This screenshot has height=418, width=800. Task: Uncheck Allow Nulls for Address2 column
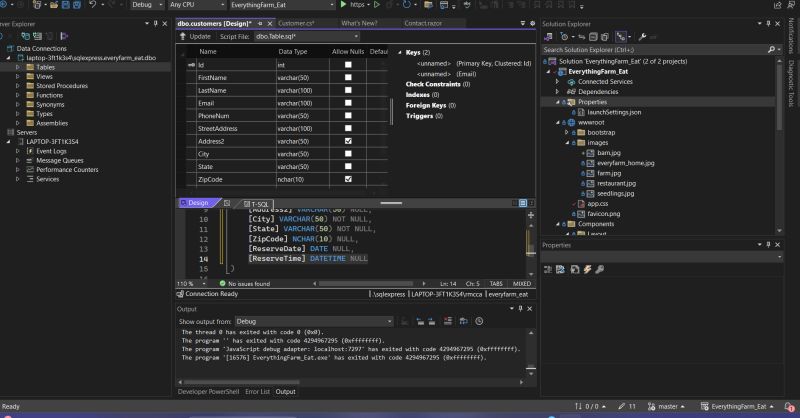348,141
